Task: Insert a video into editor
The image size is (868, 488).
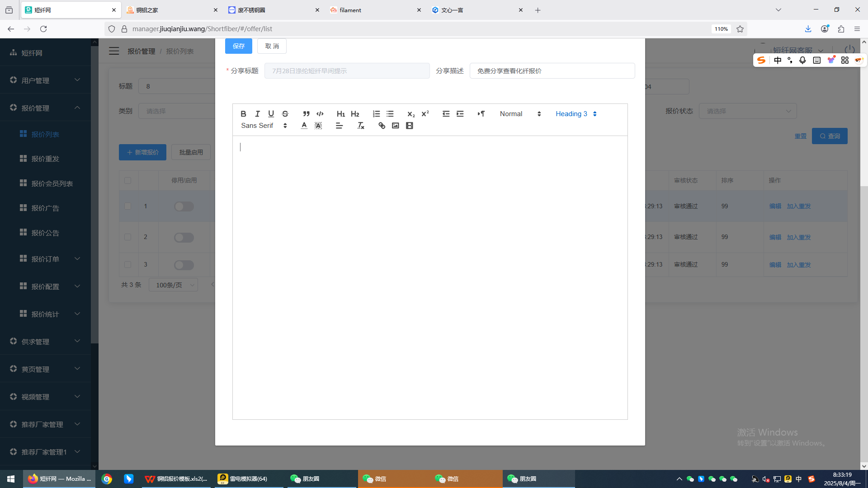Action: click(x=410, y=126)
